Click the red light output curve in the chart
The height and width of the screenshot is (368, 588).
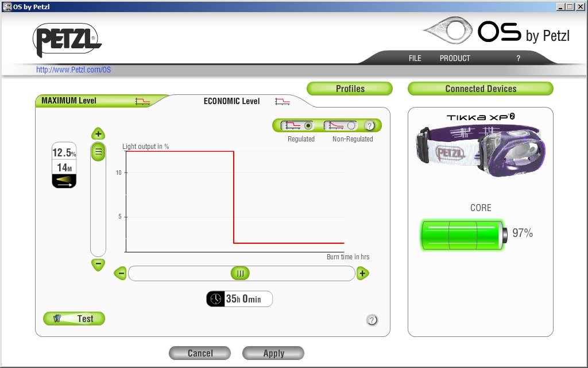pyautogui.click(x=234, y=197)
